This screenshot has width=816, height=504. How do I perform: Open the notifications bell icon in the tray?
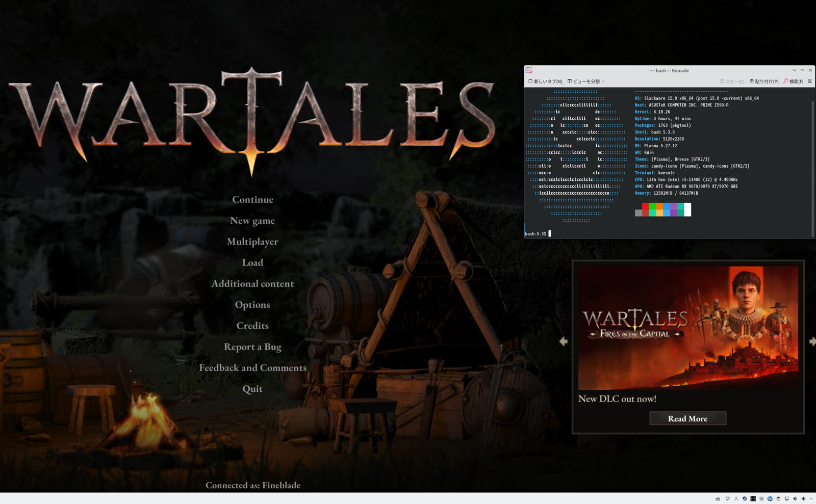pyautogui.click(x=728, y=498)
